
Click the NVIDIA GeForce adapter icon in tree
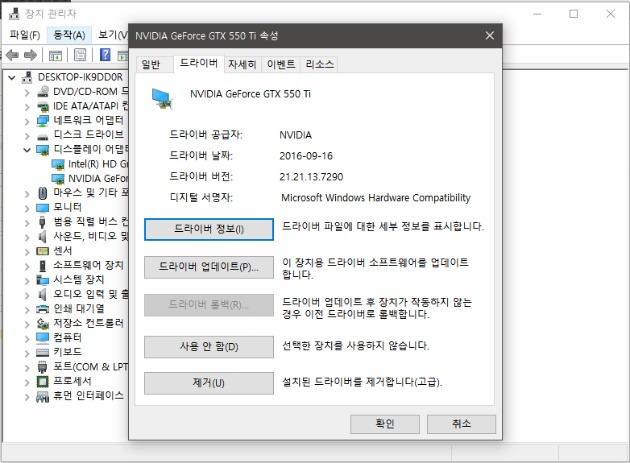coord(58,178)
